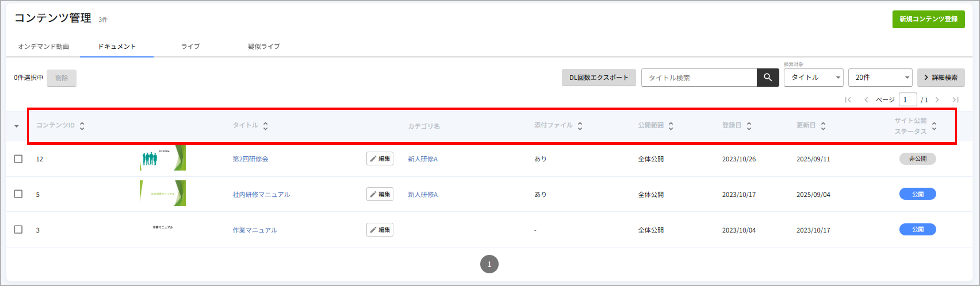Click the 新規コンテンツ登録 button
The height and width of the screenshot is (286, 980).
pyautogui.click(x=928, y=19)
